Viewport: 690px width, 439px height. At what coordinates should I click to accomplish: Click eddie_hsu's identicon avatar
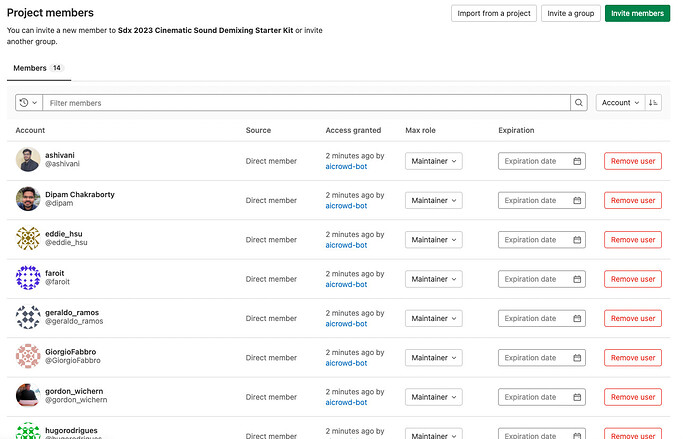pyautogui.click(x=28, y=238)
